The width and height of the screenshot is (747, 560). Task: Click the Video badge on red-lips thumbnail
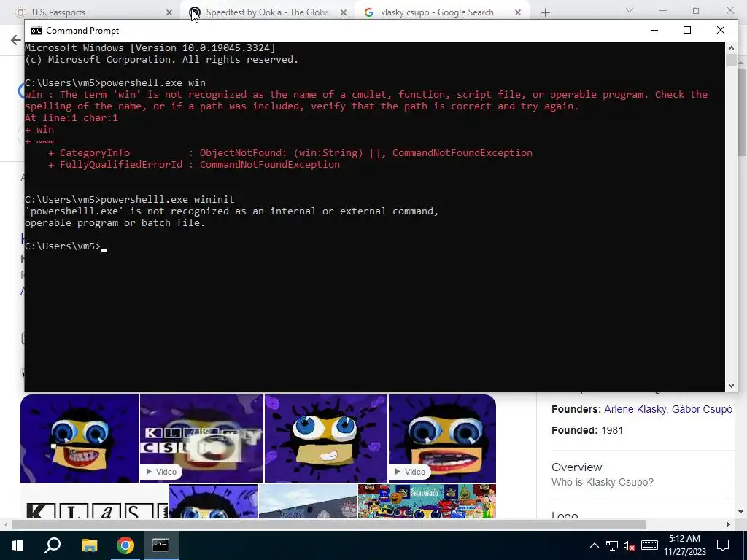coord(410,472)
